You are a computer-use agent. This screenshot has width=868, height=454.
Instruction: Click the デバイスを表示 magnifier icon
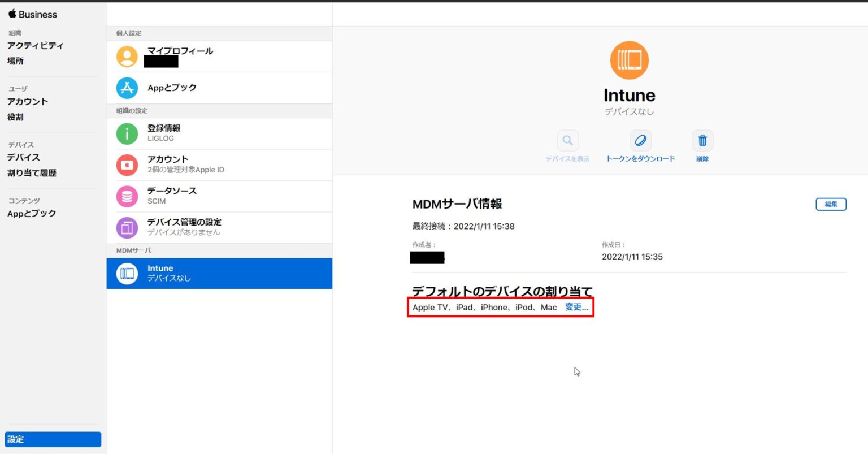567,140
